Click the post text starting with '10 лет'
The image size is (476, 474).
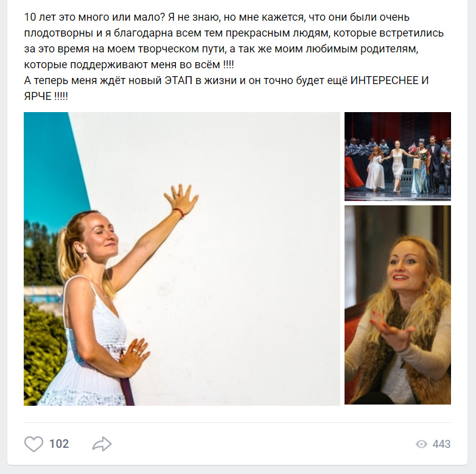coord(234,41)
